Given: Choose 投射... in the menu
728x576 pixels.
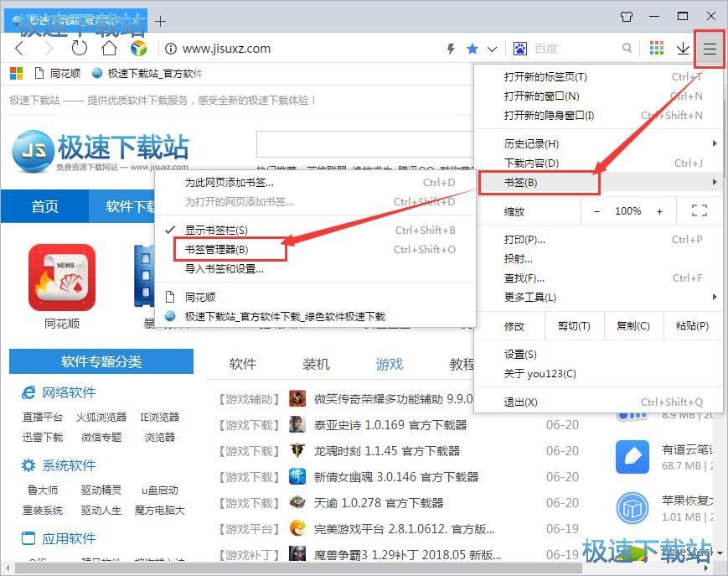Looking at the screenshot, I should coord(598,259).
